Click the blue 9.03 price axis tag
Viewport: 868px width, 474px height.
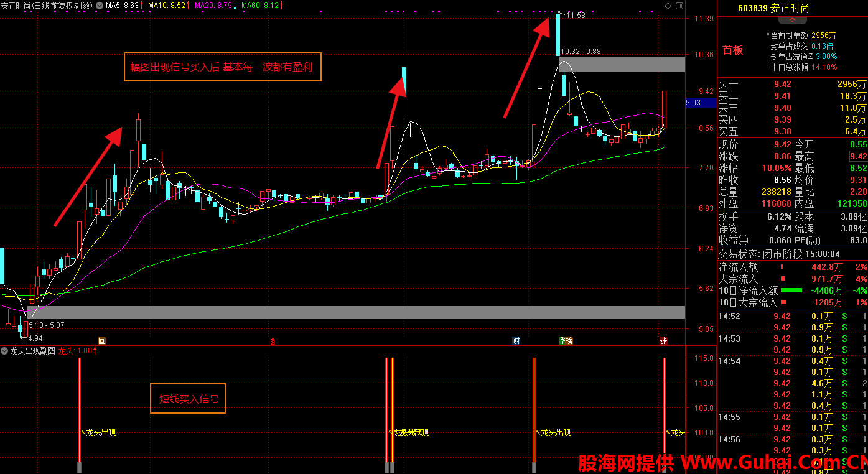(693, 103)
